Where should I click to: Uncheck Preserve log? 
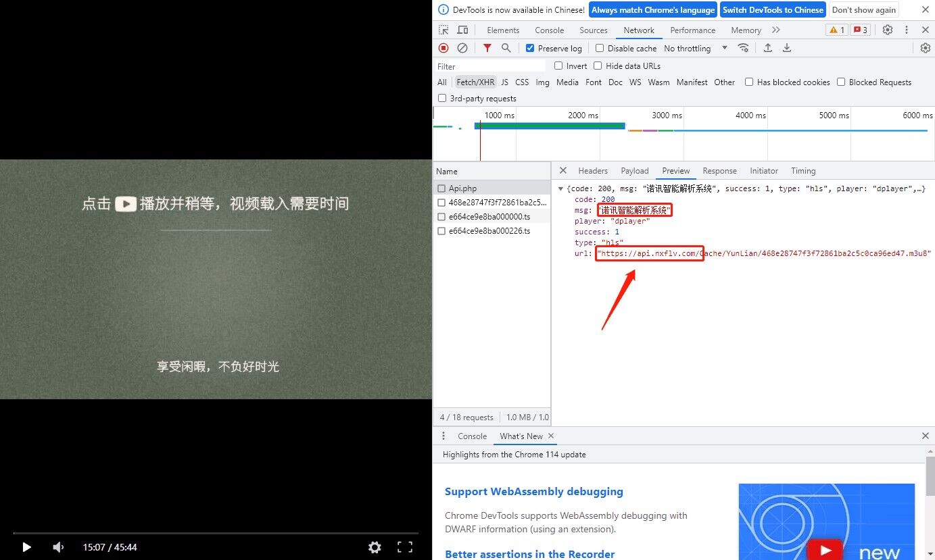(530, 48)
